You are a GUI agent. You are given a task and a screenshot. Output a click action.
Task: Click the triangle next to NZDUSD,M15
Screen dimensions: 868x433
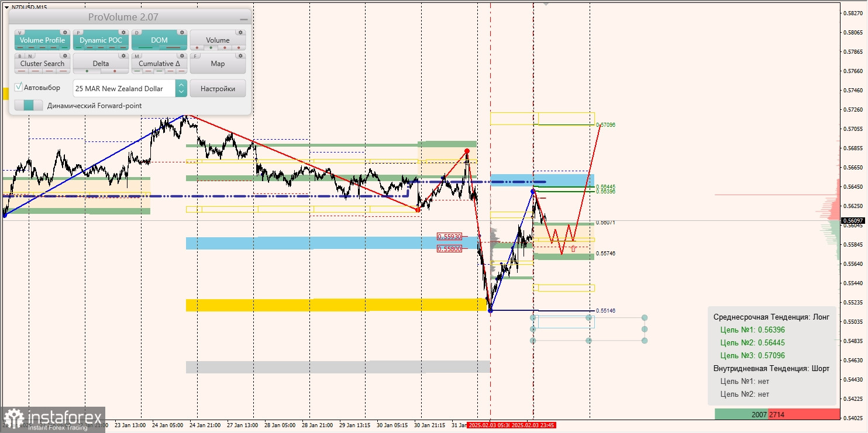click(6, 7)
